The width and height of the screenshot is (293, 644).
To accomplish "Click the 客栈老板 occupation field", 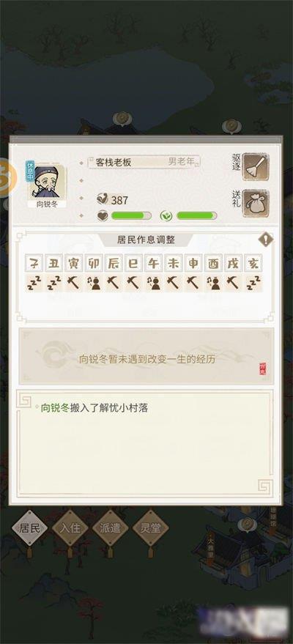I will pyautogui.click(x=144, y=162).
